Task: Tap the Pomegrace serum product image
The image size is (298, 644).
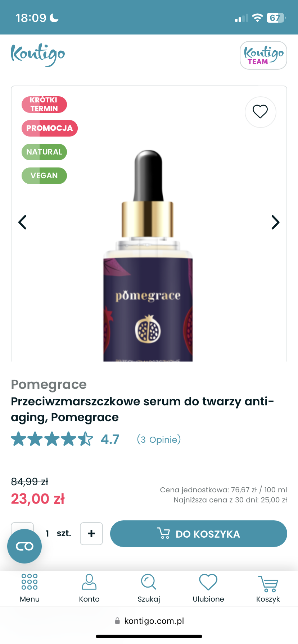Action: click(148, 255)
